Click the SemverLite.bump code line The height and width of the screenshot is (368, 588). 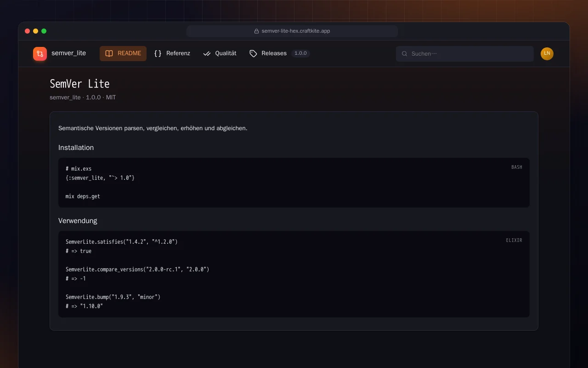click(x=113, y=297)
